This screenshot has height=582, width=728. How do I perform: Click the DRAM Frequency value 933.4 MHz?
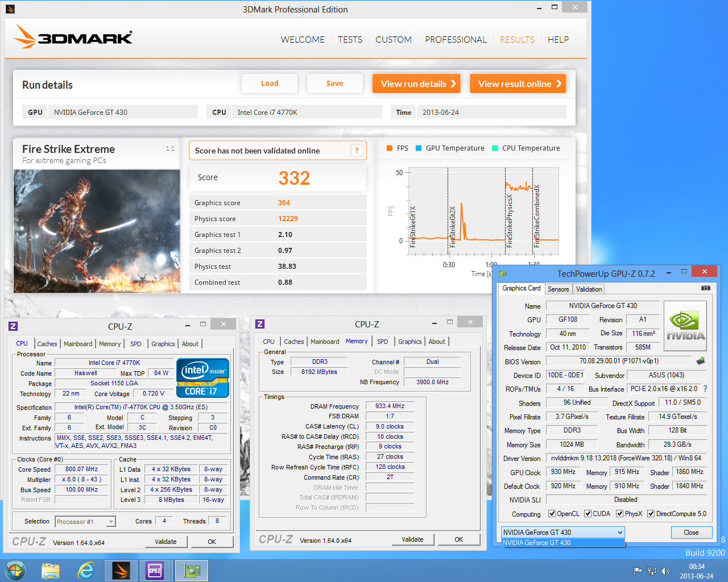click(x=390, y=406)
